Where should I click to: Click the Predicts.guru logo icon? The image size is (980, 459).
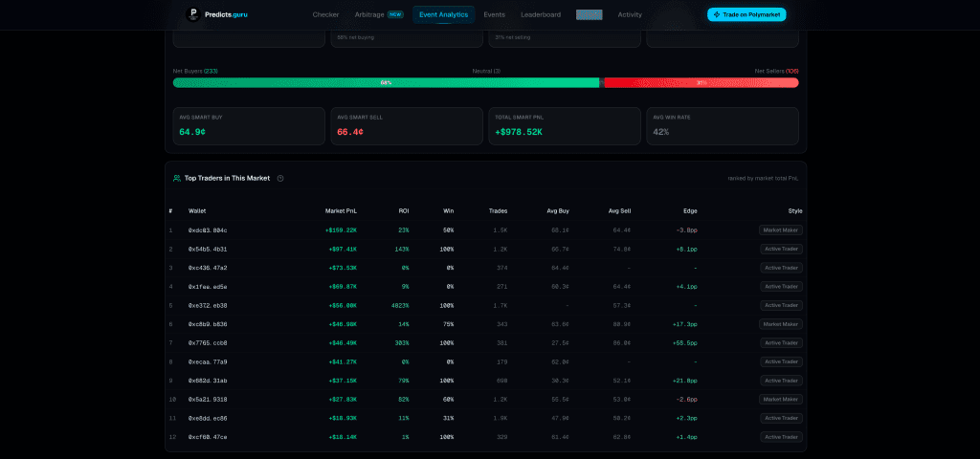pos(193,14)
